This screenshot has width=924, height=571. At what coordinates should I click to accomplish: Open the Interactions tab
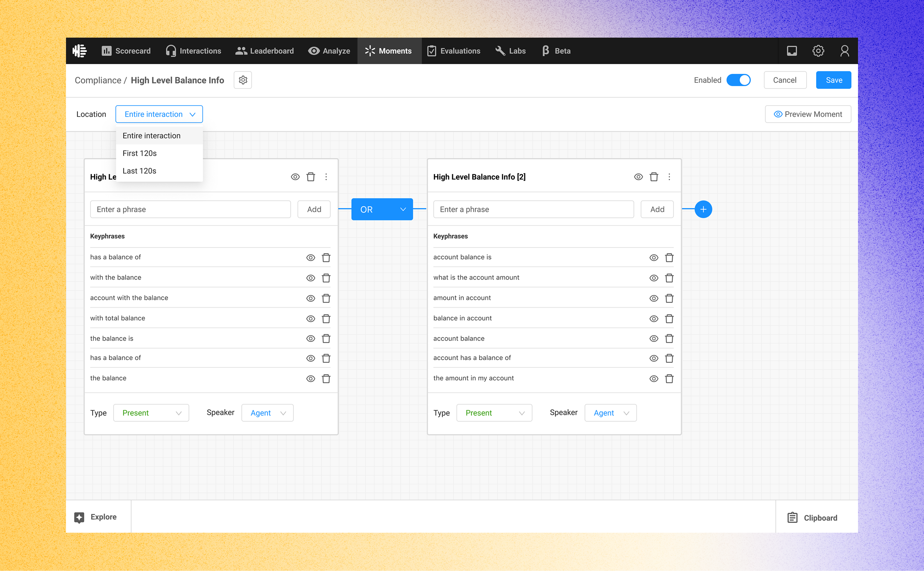click(x=193, y=50)
